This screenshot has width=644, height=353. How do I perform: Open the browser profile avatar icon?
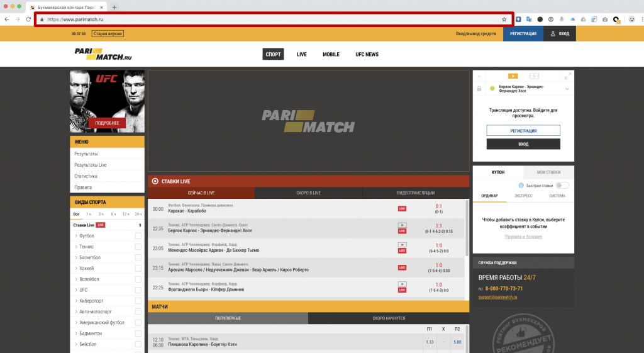(631, 20)
